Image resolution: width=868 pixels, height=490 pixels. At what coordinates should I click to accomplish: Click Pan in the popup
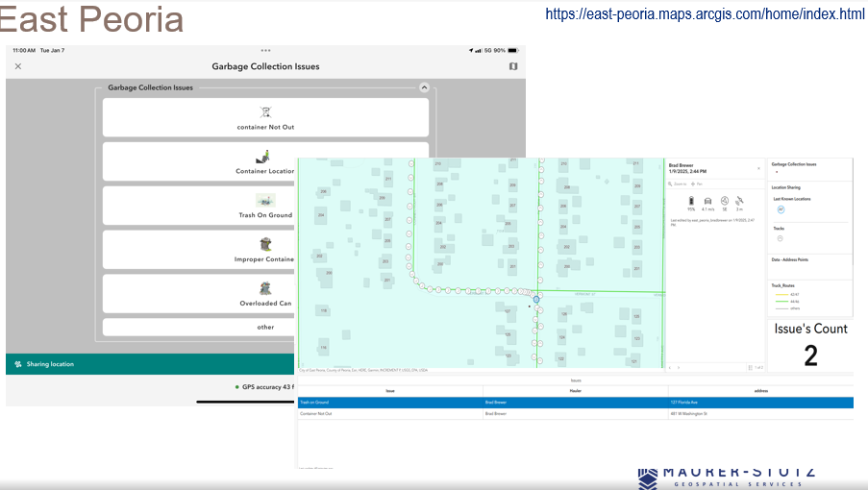point(697,184)
